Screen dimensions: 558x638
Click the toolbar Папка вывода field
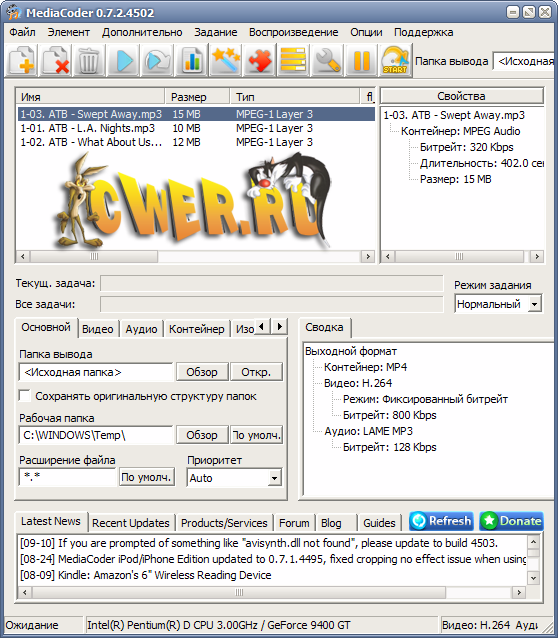[525, 61]
